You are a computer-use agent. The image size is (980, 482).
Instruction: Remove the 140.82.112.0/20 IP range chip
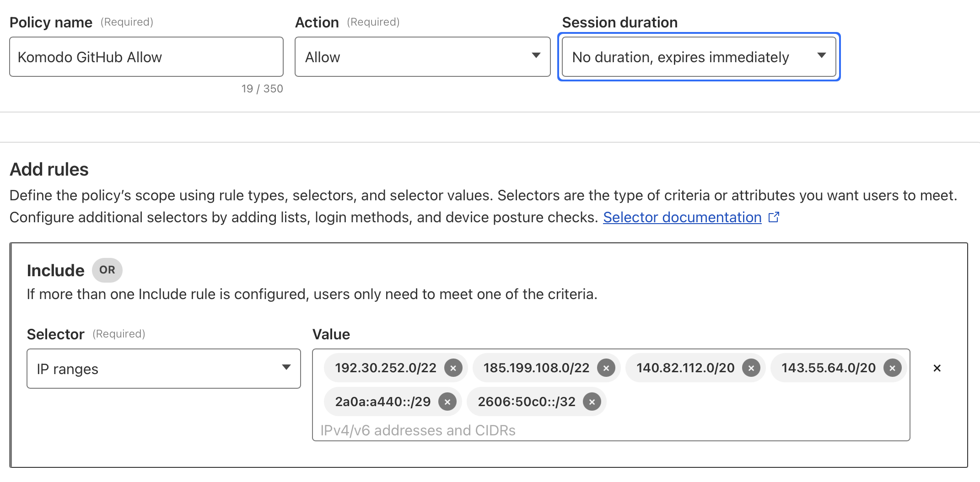(751, 368)
